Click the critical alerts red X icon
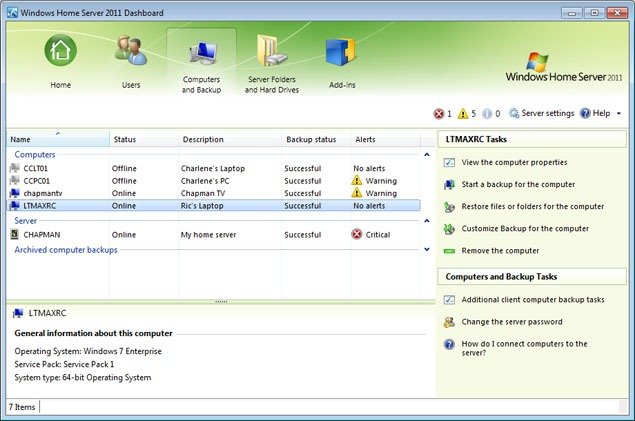Screen dimensions: 635x421 [439, 114]
